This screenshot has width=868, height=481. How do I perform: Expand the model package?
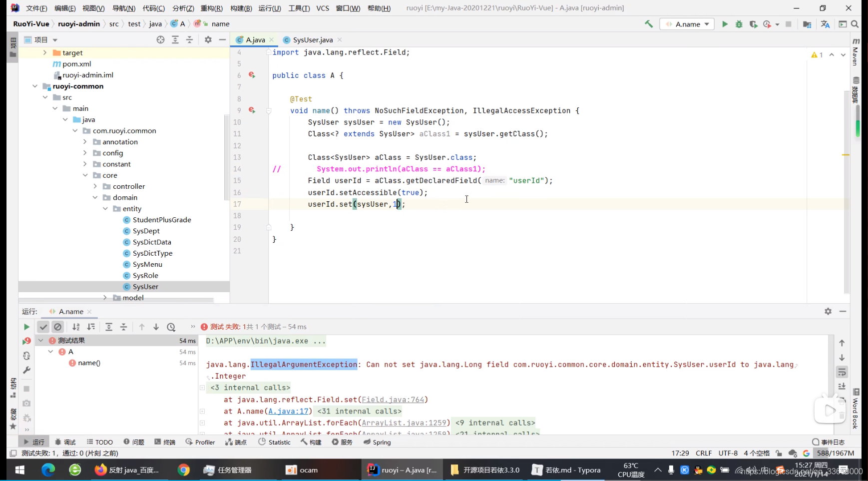click(x=105, y=298)
